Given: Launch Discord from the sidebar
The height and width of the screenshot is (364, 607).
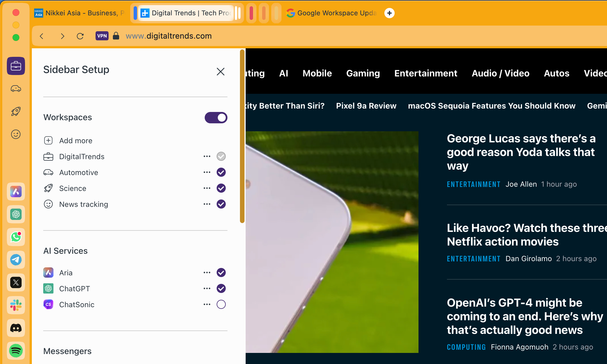Looking at the screenshot, I should click(16, 328).
